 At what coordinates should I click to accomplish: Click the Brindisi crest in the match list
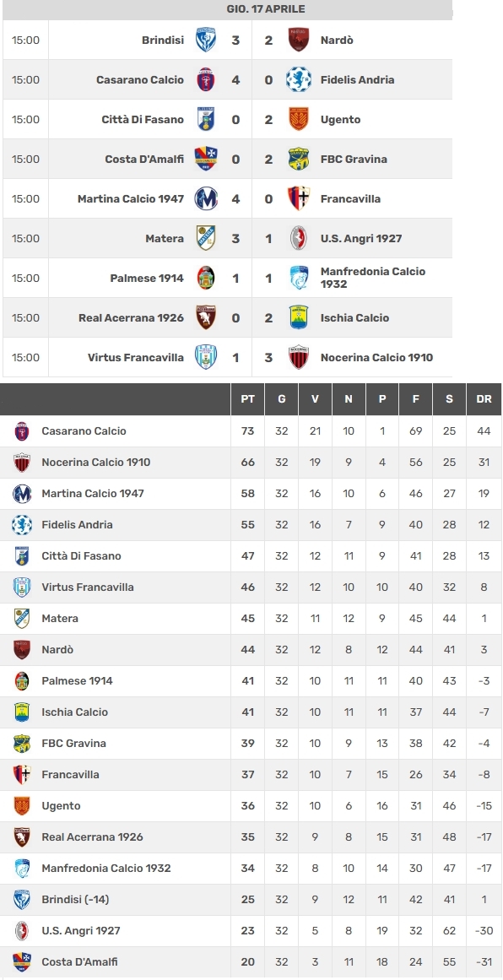206,40
